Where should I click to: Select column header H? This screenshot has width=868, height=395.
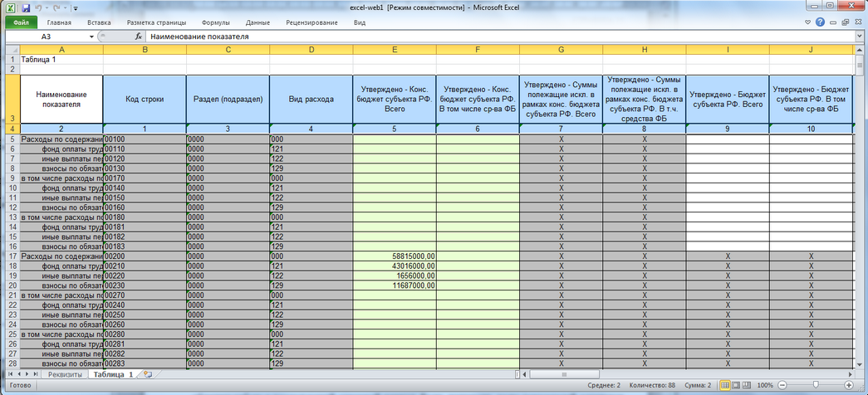[x=645, y=50]
